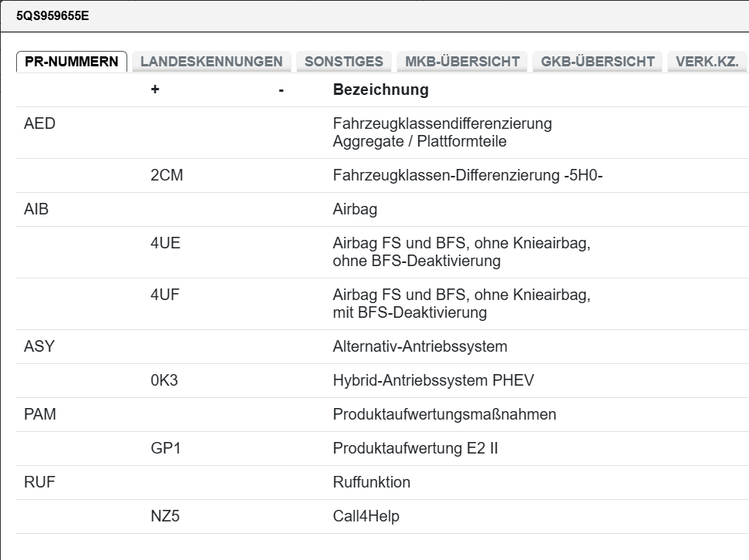Click the Hybrid-Antriebssystem PHEV description
This screenshot has height=560, width=749.
pos(433,380)
